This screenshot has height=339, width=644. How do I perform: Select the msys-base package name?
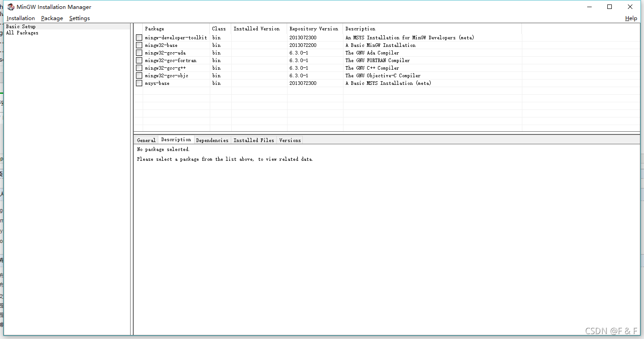[x=157, y=83]
